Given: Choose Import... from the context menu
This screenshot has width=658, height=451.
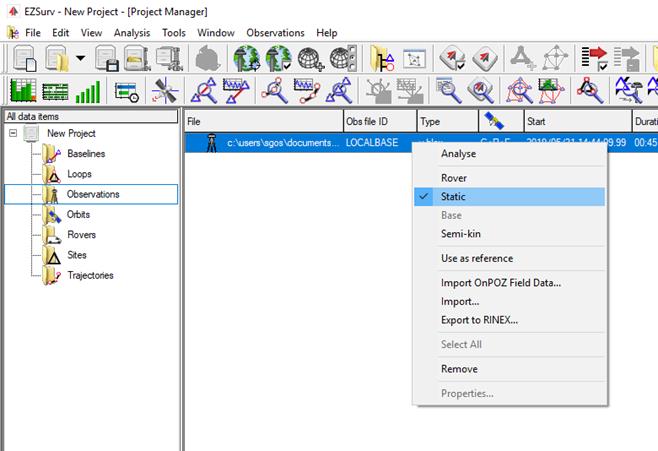Looking at the screenshot, I should pyautogui.click(x=509, y=301).
